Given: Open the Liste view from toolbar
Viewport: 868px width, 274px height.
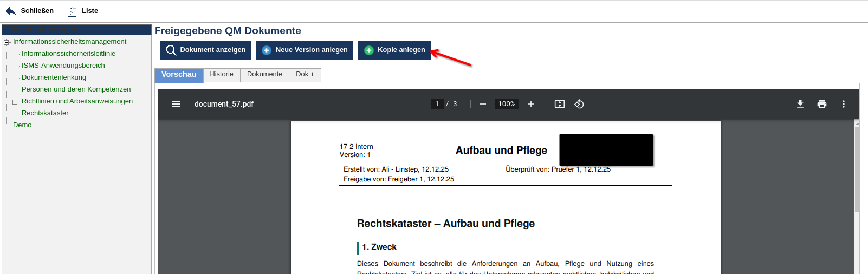Looking at the screenshot, I should [82, 11].
